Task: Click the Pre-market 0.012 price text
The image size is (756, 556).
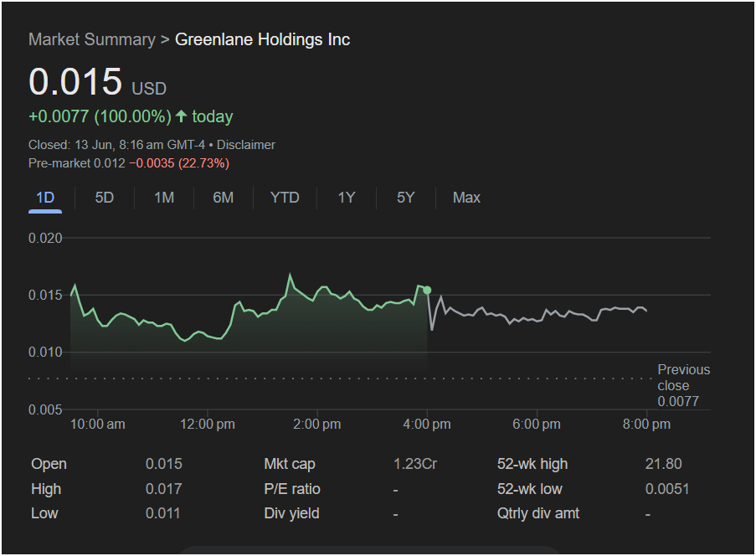Action: click(77, 163)
